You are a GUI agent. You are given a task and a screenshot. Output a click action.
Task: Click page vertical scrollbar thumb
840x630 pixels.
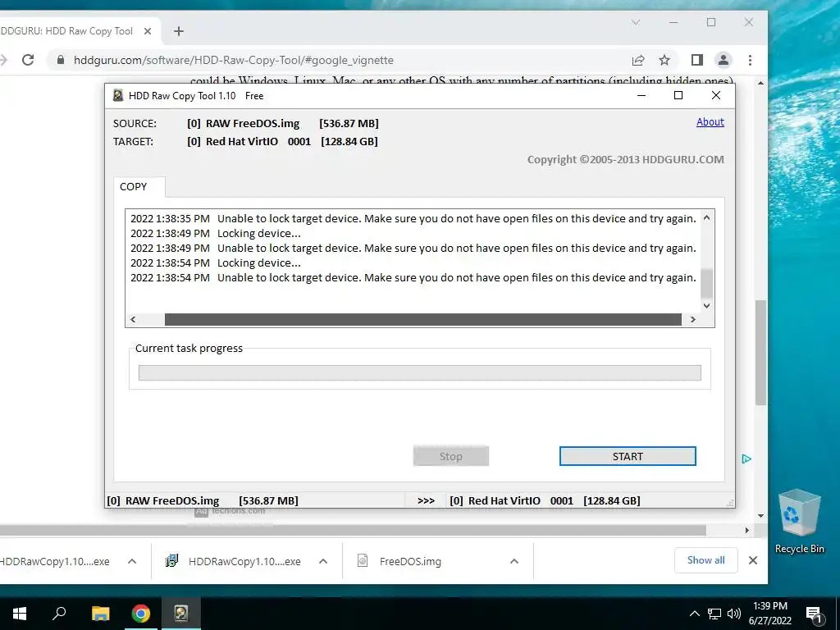point(760,353)
